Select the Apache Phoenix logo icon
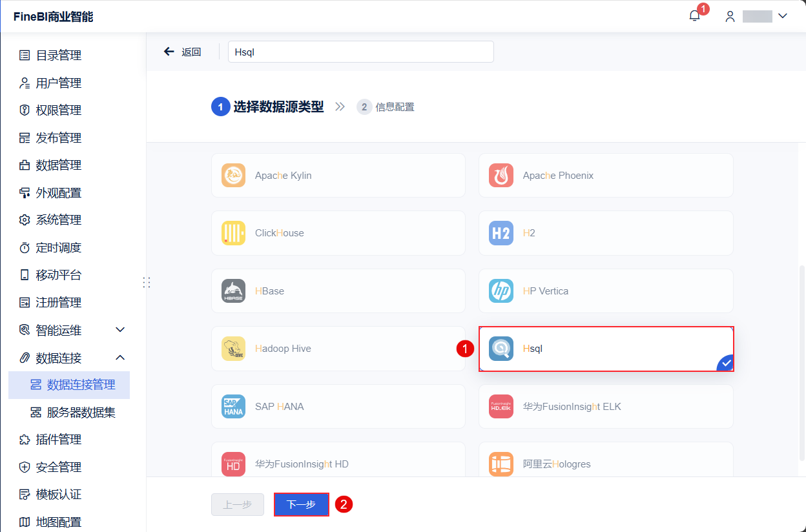This screenshot has width=806, height=532. tap(501, 176)
